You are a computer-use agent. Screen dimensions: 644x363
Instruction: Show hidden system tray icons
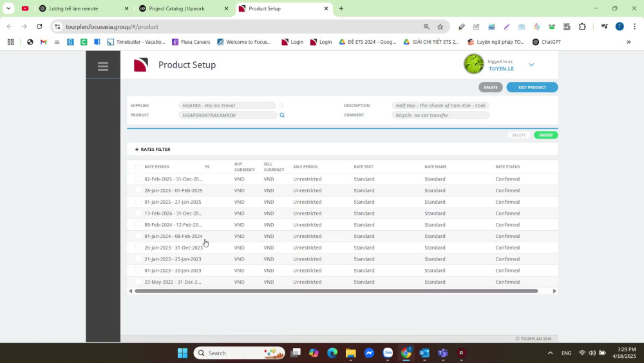550,353
